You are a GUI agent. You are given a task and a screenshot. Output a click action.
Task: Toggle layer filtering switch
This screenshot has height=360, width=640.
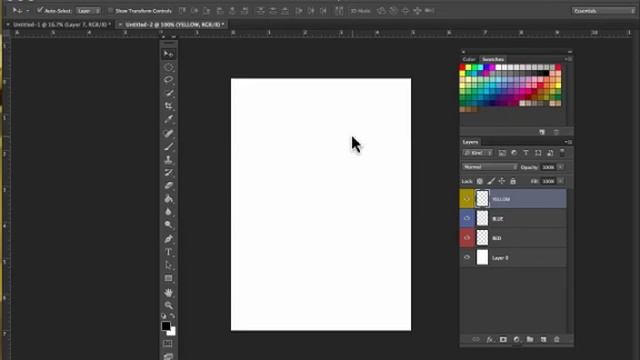[x=562, y=153]
